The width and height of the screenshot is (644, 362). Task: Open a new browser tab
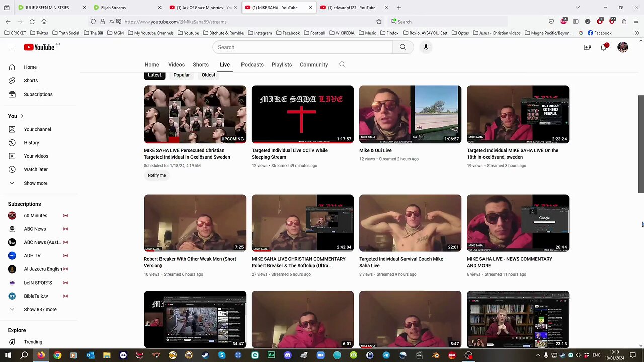pyautogui.click(x=399, y=8)
